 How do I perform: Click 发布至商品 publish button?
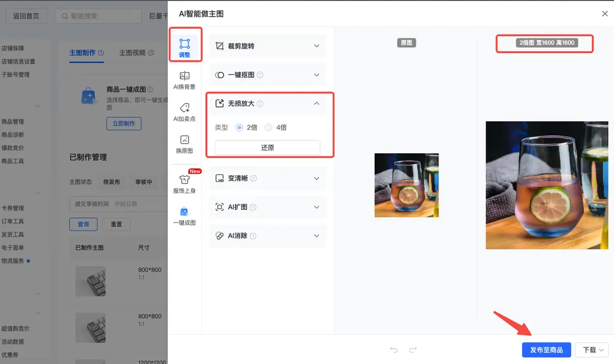tap(546, 350)
